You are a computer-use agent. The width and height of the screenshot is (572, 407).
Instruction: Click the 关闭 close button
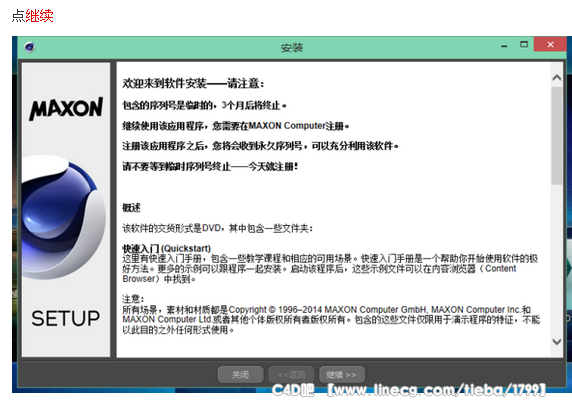[240, 375]
